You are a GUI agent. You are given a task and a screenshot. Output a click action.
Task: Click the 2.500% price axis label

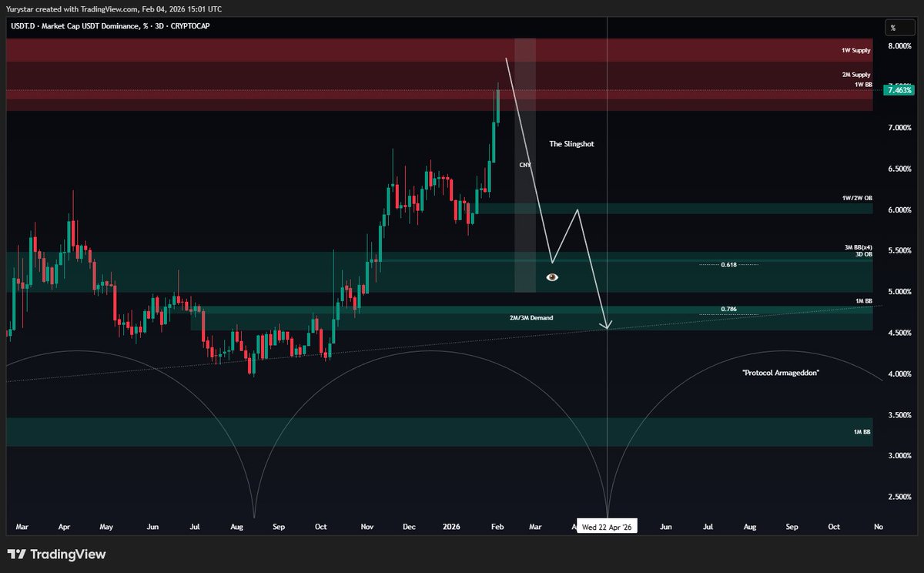point(899,498)
